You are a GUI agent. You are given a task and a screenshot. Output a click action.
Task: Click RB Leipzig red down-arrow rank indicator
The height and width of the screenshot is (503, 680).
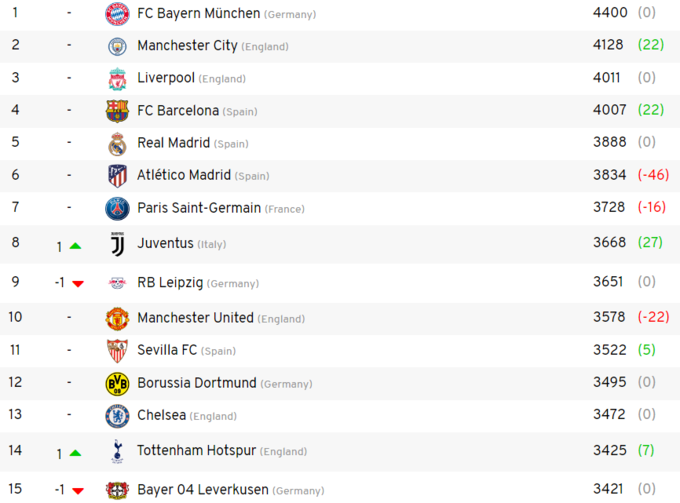point(77,284)
